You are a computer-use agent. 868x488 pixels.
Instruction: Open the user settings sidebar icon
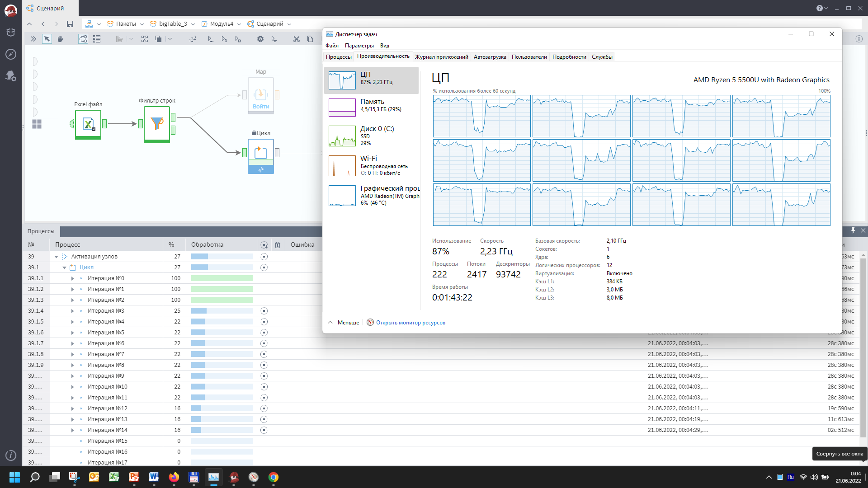coord(11,76)
